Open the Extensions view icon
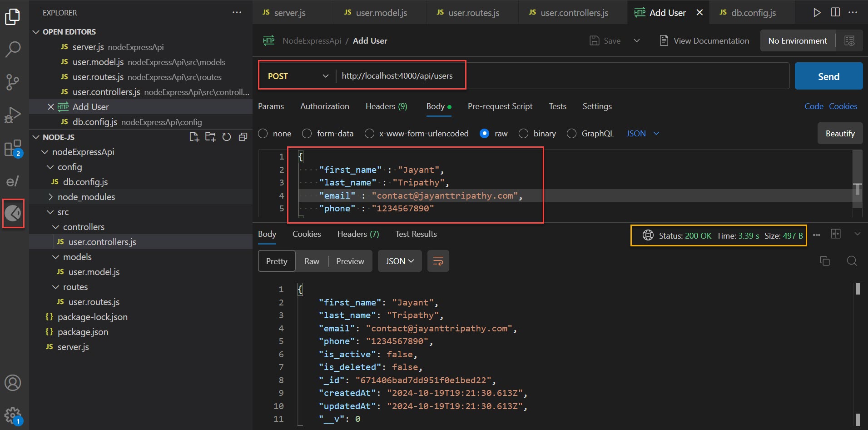 click(13, 148)
